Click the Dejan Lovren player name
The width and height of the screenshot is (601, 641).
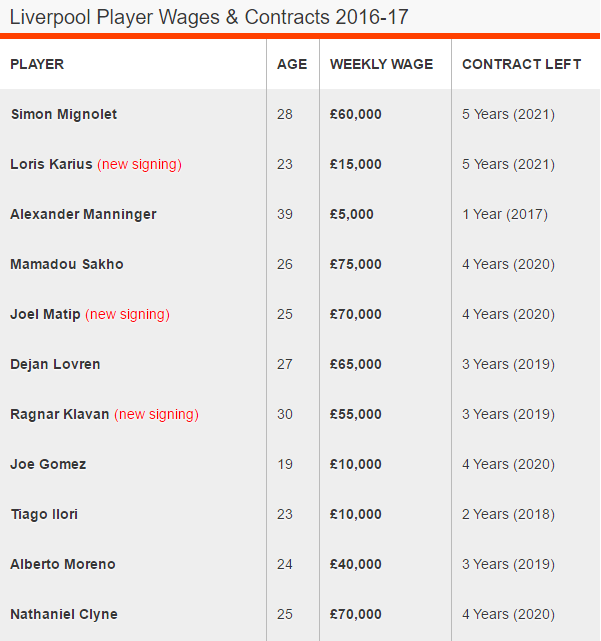(x=55, y=364)
